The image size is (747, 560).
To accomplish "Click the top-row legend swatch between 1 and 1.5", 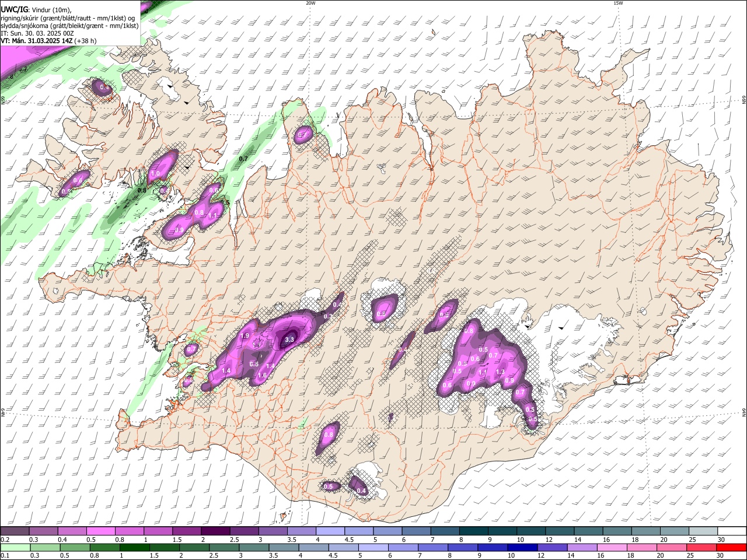I will click(x=158, y=531).
